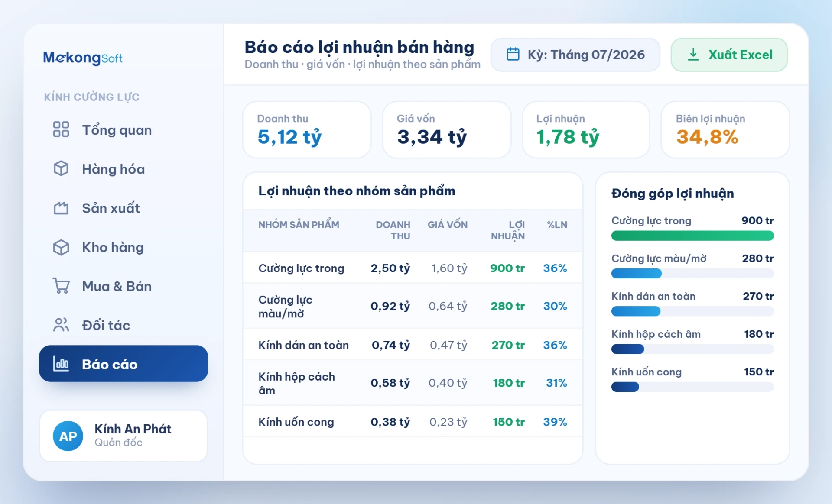Click the 39% margin cell

point(555,422)
